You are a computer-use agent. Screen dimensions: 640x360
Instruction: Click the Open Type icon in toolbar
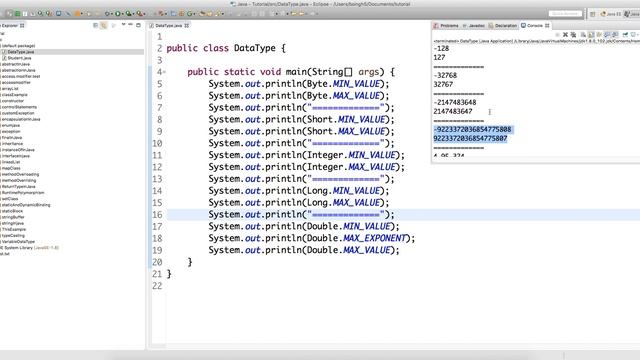[202, 13]
